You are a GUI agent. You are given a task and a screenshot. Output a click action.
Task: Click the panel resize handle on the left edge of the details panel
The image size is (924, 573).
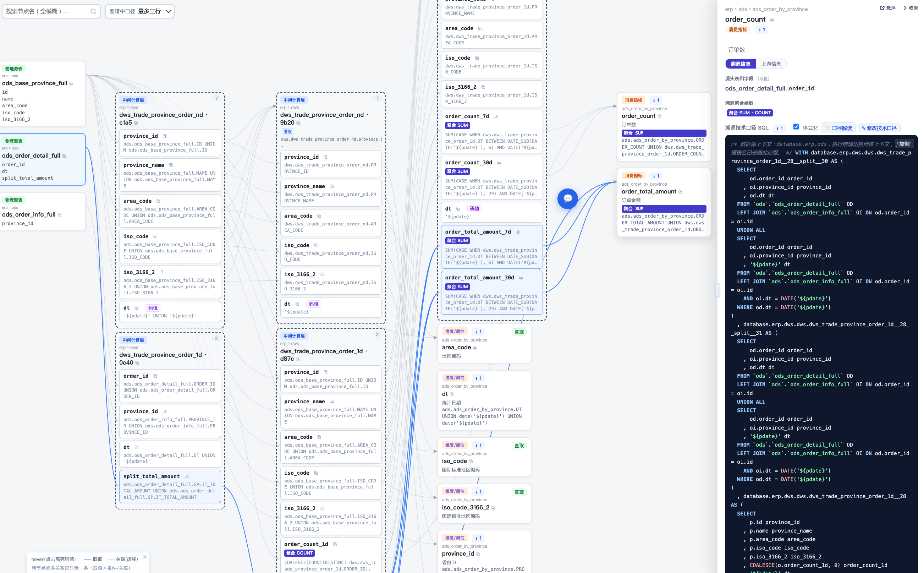[717, 290]
